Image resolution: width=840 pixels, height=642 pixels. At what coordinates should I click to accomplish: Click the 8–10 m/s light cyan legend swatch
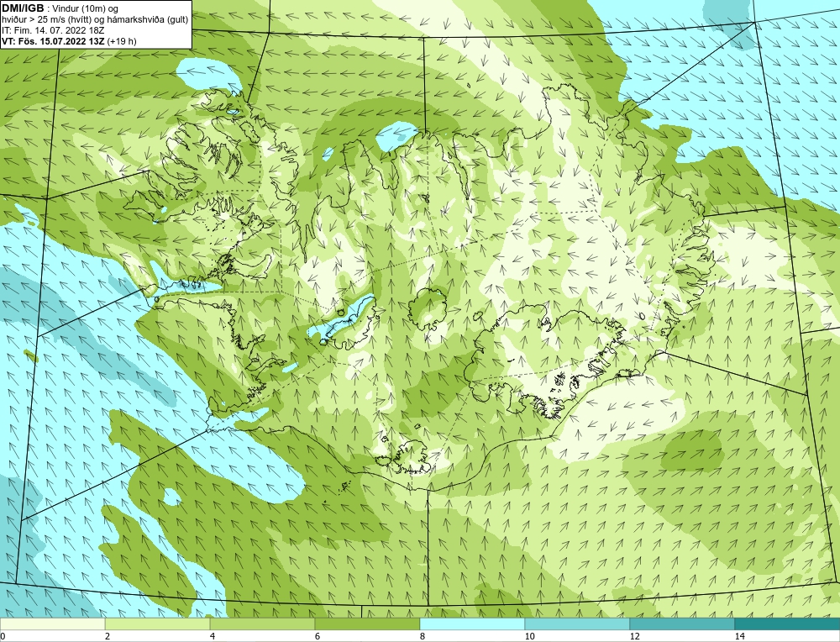click(472, 624)
